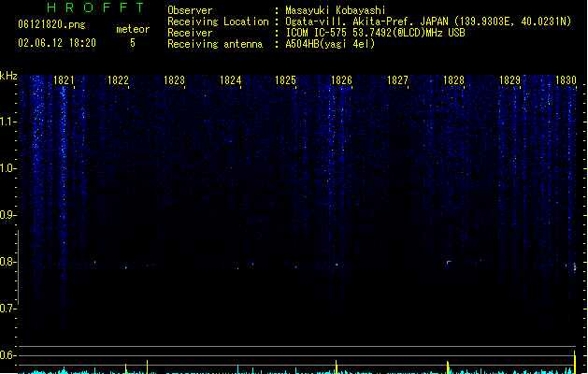Screen dimensions: 588x374
Task: Click the 1823 time axis label
Action: (x=175, y=80)
